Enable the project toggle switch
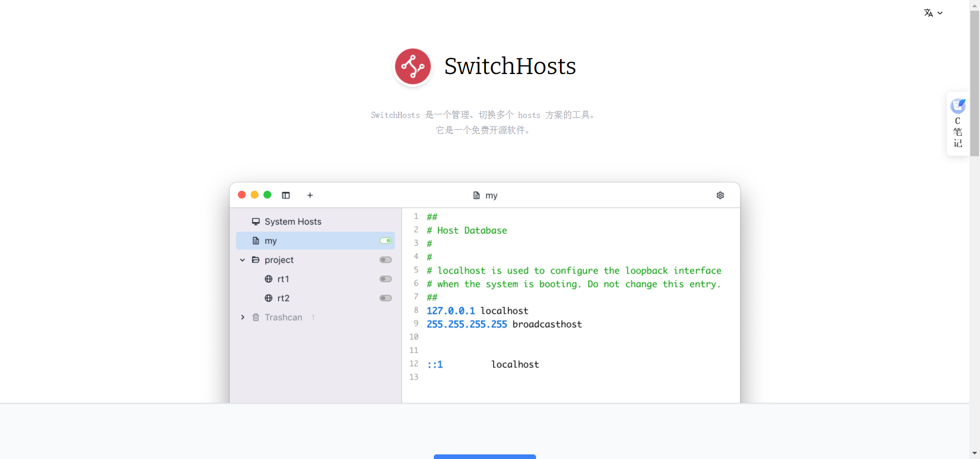The image size is (980, 459). coord(385,260)
